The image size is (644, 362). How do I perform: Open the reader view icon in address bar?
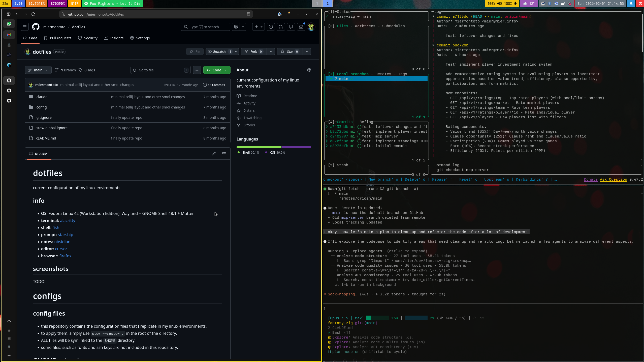[x=248, y=14]
